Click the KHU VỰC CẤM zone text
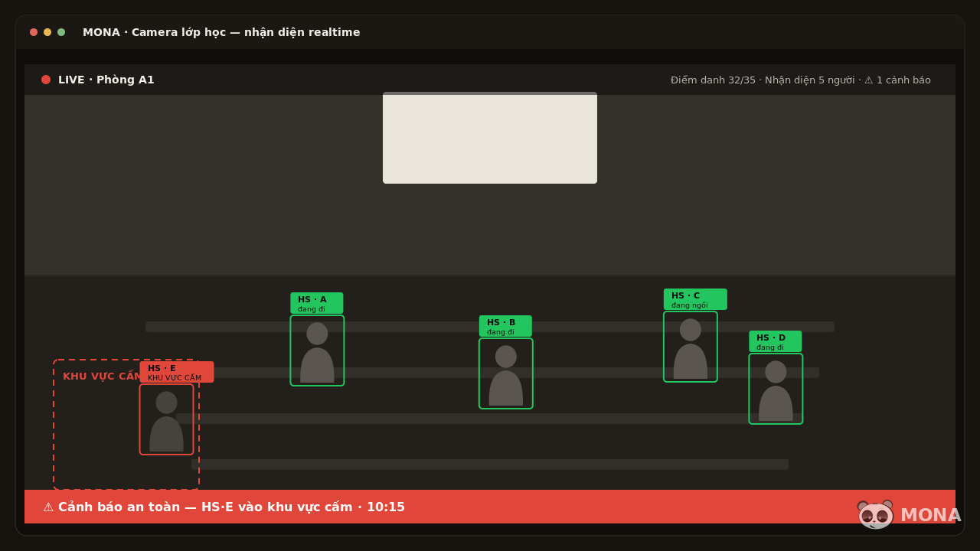Viewport: 980px width, 551px height. pyautogui.click(x=101, y=377)
